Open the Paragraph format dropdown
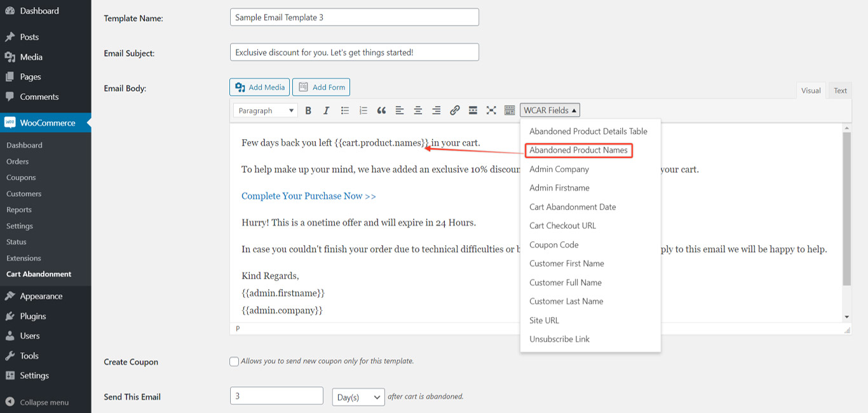This screenshot has width=868, height=413. click(x=265, y=111)
